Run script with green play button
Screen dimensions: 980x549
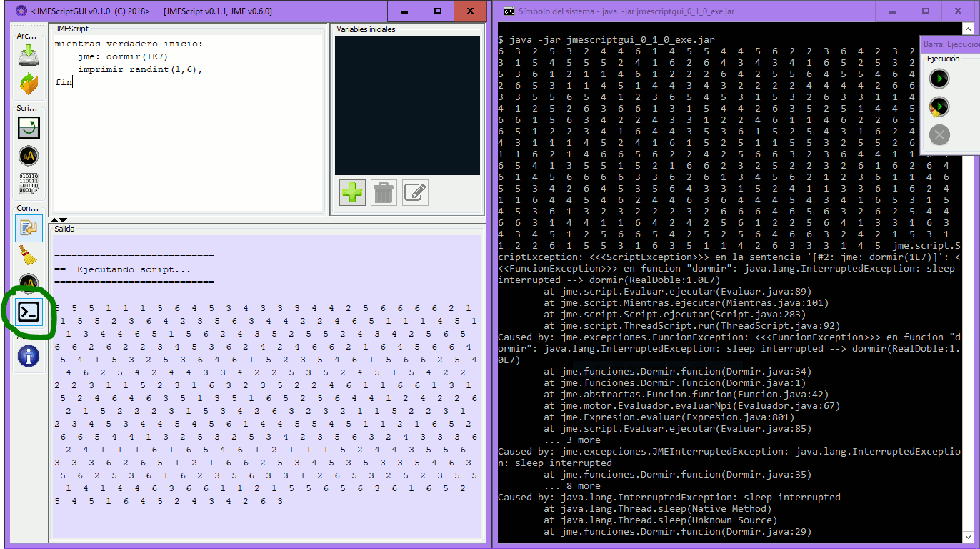point(939,79)
